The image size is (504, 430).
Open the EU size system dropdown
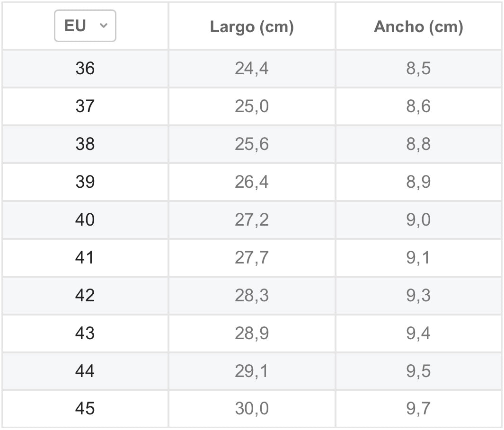[85, 26]
